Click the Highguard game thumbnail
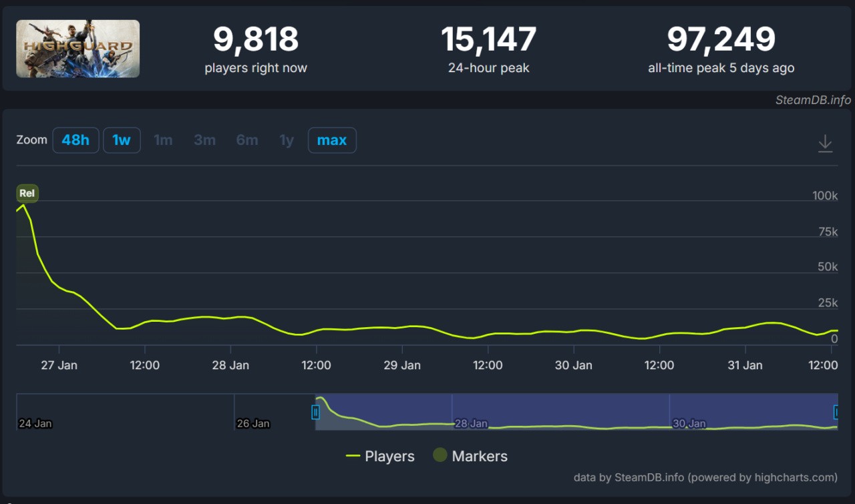The image size is (855, 504). click(x=78, y=49)
